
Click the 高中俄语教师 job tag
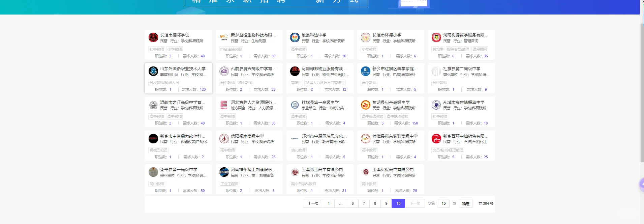point(372,116)
